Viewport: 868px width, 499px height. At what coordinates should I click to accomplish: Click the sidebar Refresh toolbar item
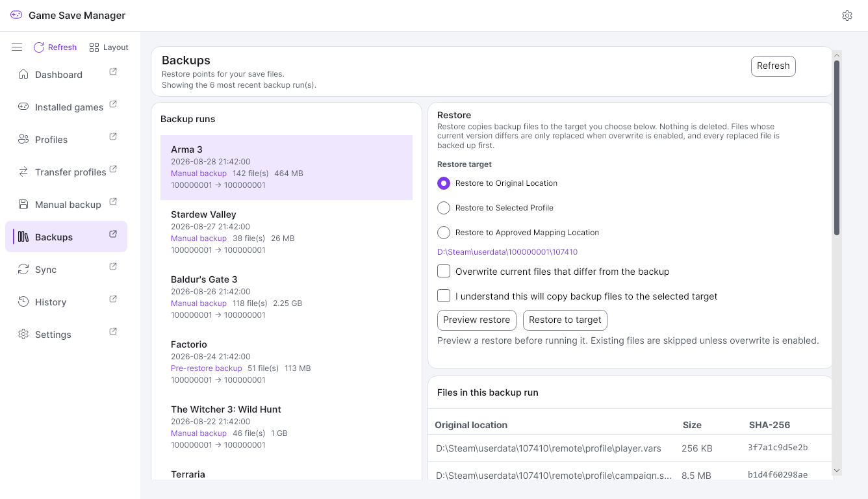(55, 47)
